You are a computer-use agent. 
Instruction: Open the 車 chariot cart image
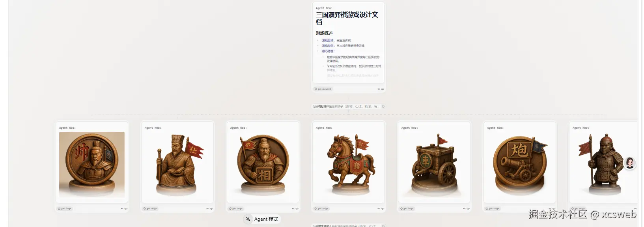[434, 165]
